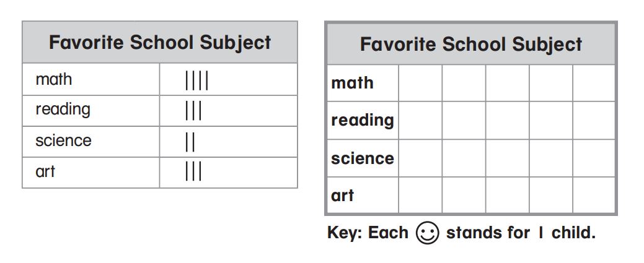Select the first empty cell in the reading row

pyautogui.click(x=420, y=120)
